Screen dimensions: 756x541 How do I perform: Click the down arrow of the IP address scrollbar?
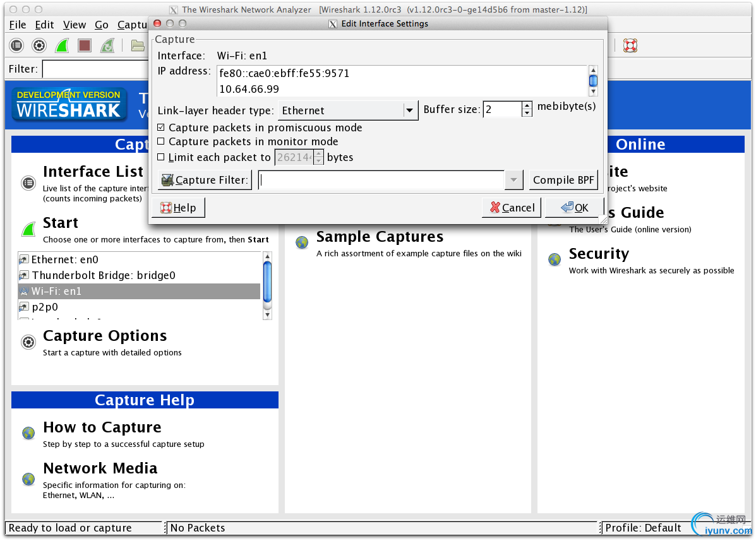(x=593, y=92)
